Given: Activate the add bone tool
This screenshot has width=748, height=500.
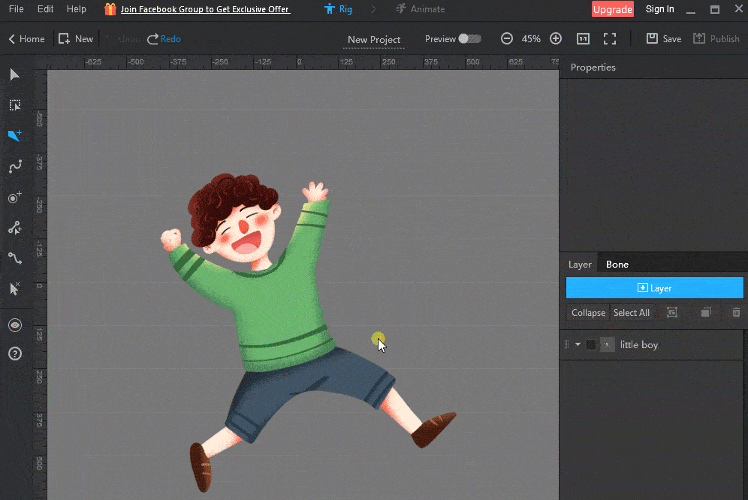Looking at the screenshot, I should [15, 136].
